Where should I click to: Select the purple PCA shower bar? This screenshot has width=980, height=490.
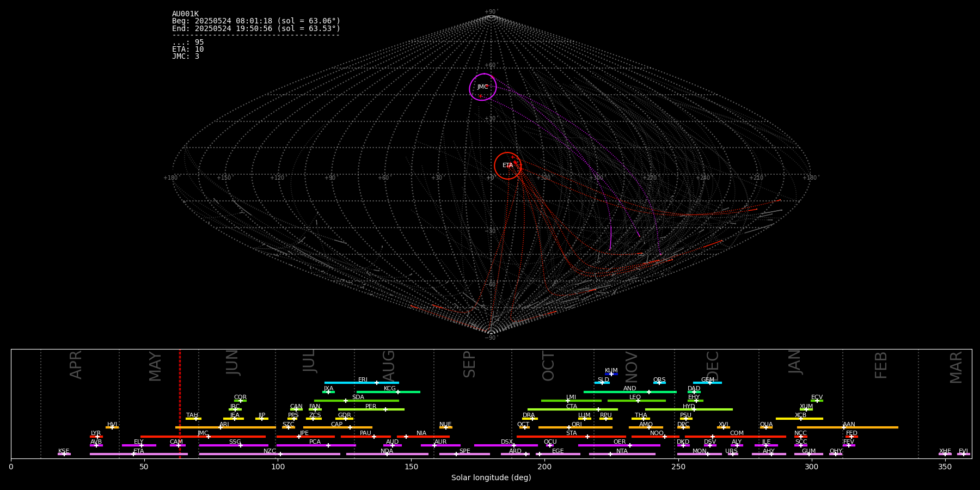[x=316, y=445]
